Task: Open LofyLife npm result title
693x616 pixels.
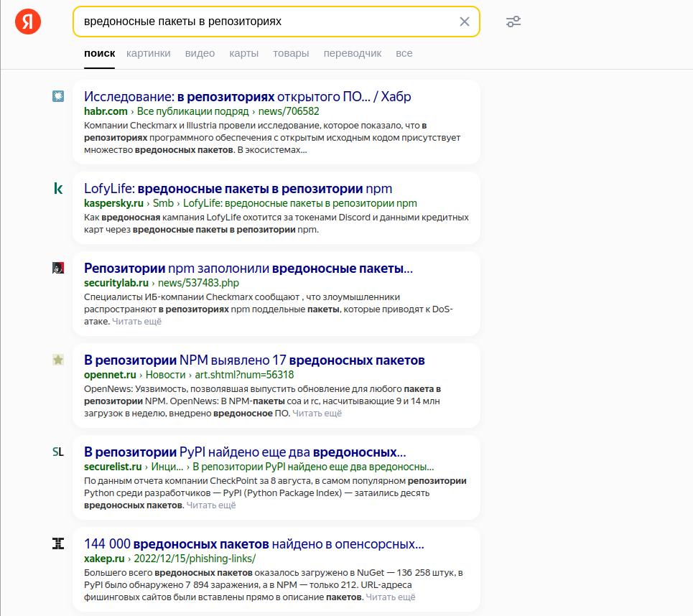Action: (238, 189)
